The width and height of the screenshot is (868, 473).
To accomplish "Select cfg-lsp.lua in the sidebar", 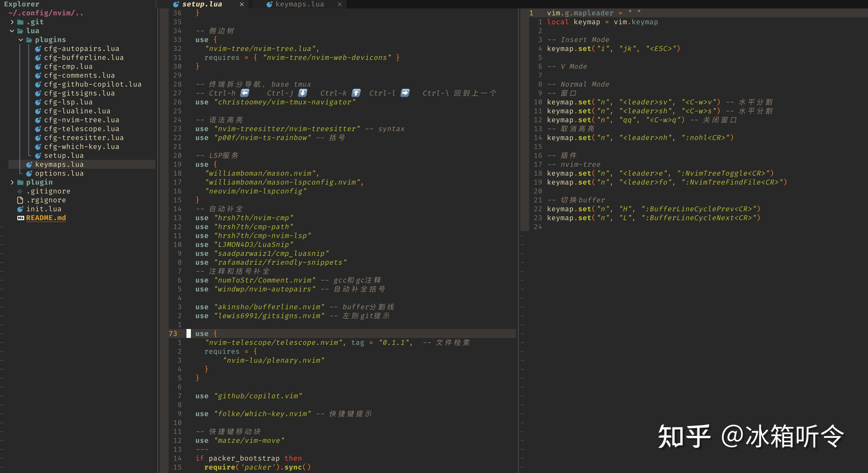I will pyautogui.click(x=69, y=102).
